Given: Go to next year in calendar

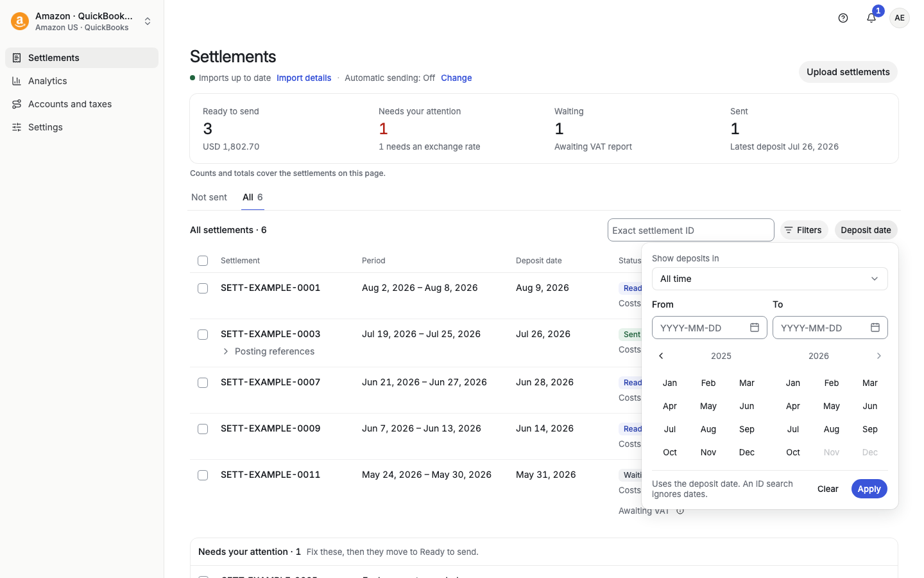Looking at the screenshot, I should coord(879,356).
